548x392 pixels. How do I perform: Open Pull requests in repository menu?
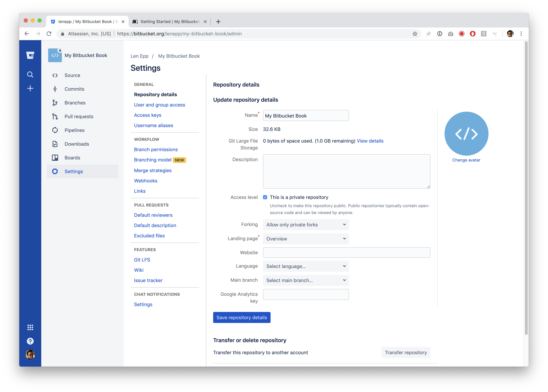[x=82, y=117]
